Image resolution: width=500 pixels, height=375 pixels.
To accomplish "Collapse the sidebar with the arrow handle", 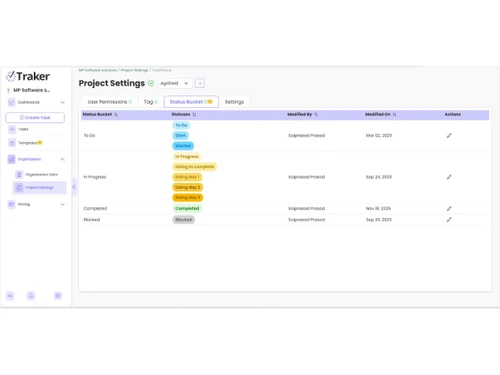I will [74, 187].
